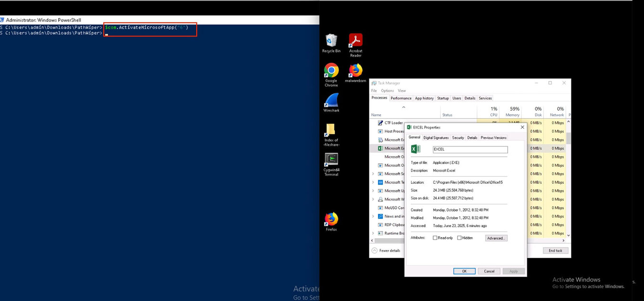Expand the News and interests process group
644x301 pixels.
pos(373,216)
